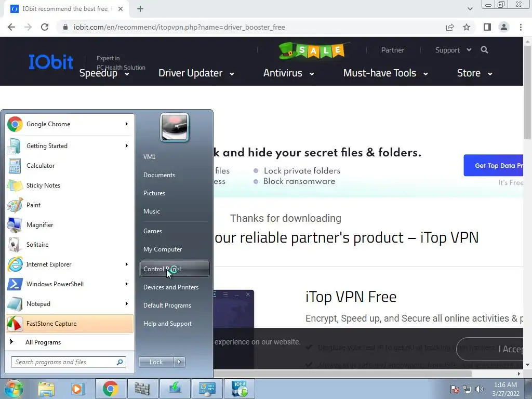Image resolution: width=532 pixels, height=399 pixels.
Task: Launch Paint icon
Action: [15, 205]
